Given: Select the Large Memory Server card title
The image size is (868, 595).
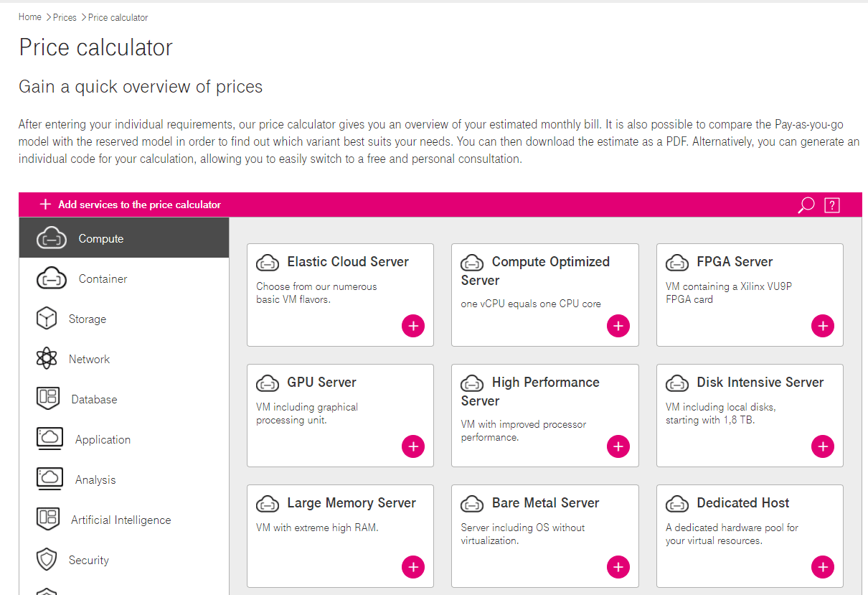Looking at the screenshot, I should click(x=352, y=503).
